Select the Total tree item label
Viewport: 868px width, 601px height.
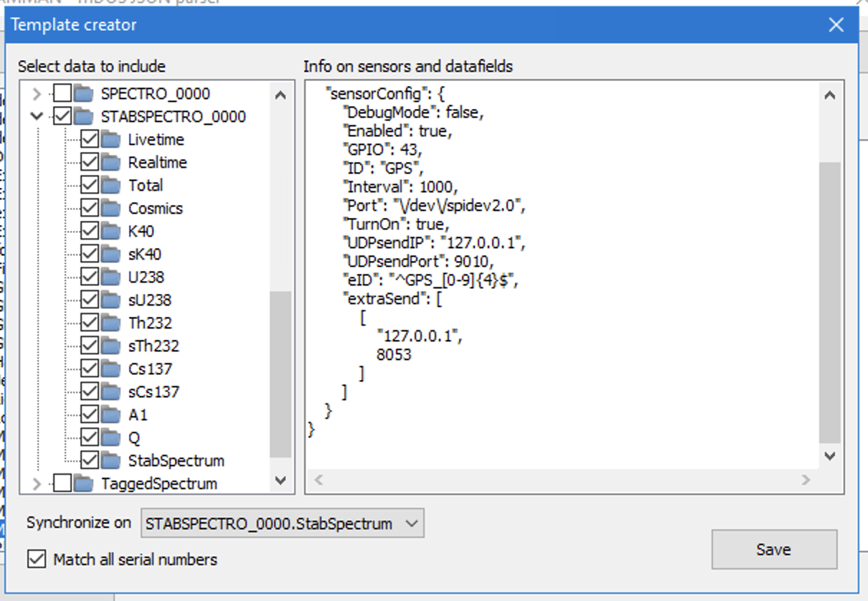coord(146,186)
